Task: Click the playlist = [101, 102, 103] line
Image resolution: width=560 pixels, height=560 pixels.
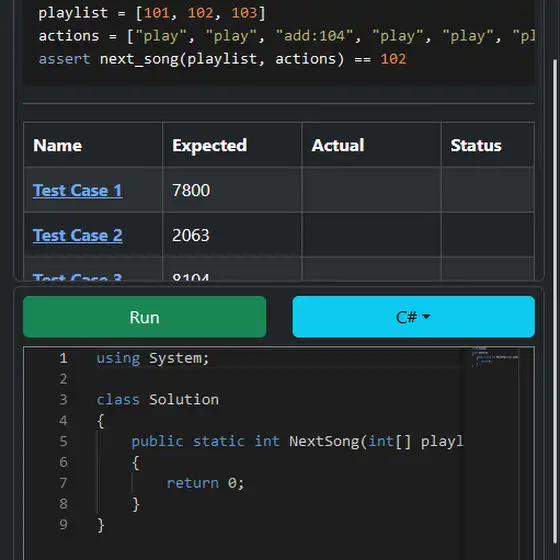Action: point(152,13)
